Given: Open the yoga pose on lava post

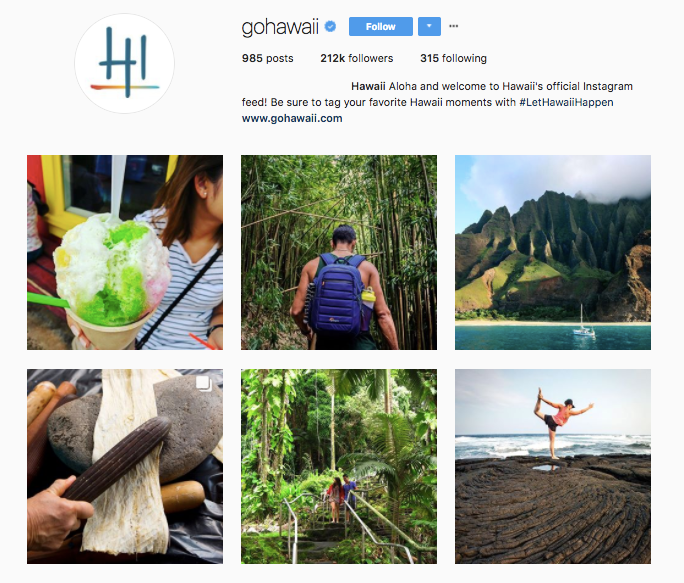Looking at the screenshot, I should tap(553, 466).
